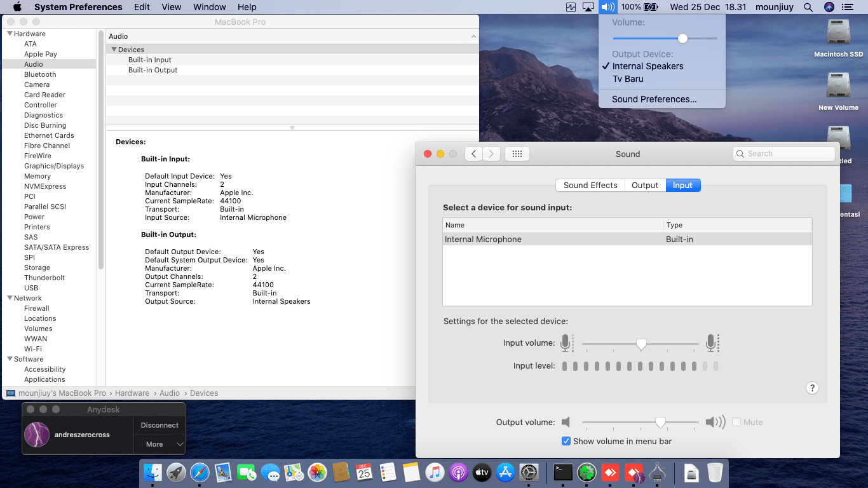
Task: Open the Window menu
Action: click(x=209, y=7)
